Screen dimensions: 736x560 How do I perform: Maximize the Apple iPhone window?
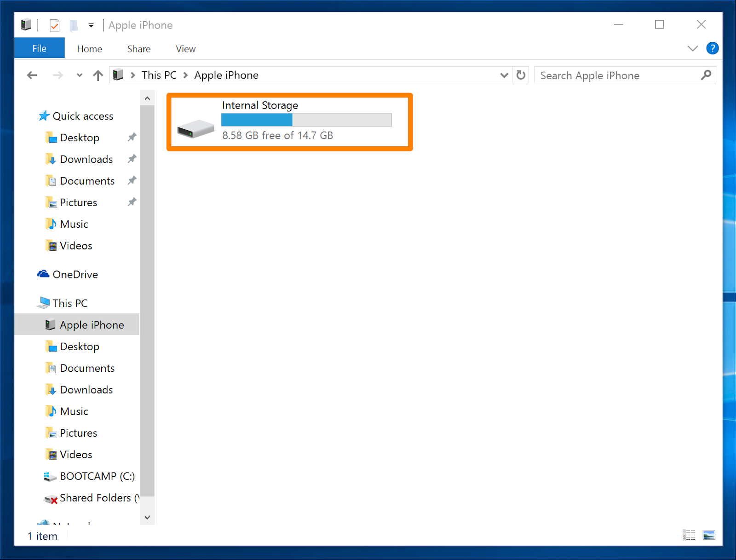pyautogui.click(x=660, y=24)
